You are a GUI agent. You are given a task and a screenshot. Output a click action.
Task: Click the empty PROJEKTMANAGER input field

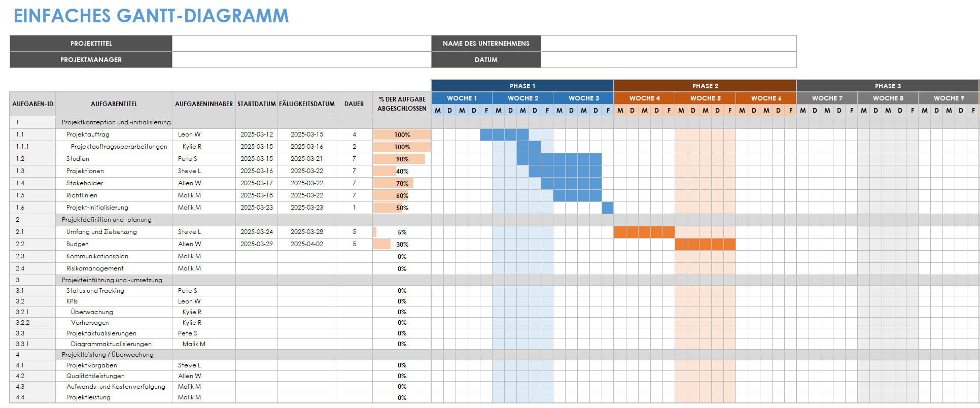point(302,60)
